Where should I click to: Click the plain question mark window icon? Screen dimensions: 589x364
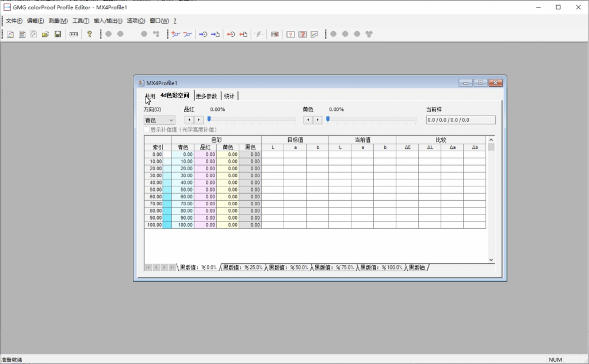pos(290,34)
